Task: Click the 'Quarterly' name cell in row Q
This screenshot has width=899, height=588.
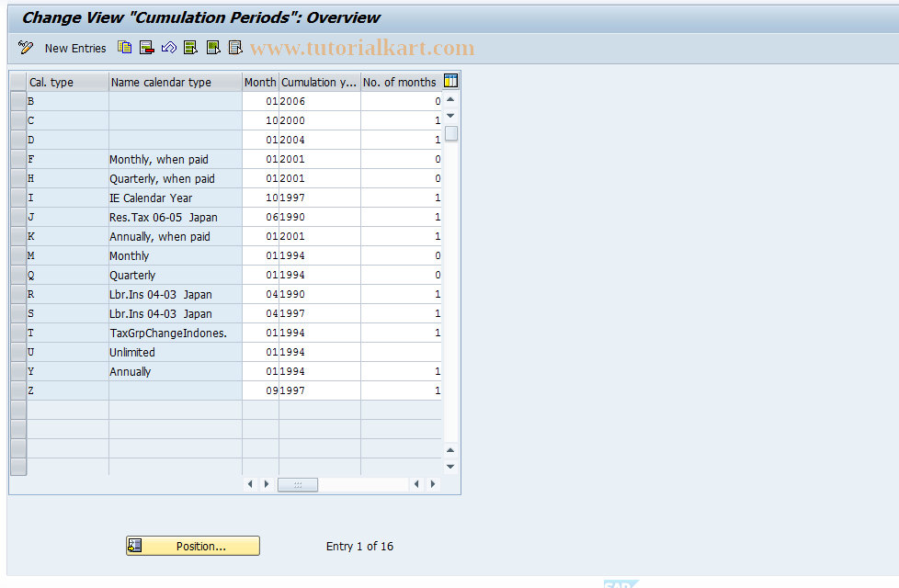Action: [176, 275]
